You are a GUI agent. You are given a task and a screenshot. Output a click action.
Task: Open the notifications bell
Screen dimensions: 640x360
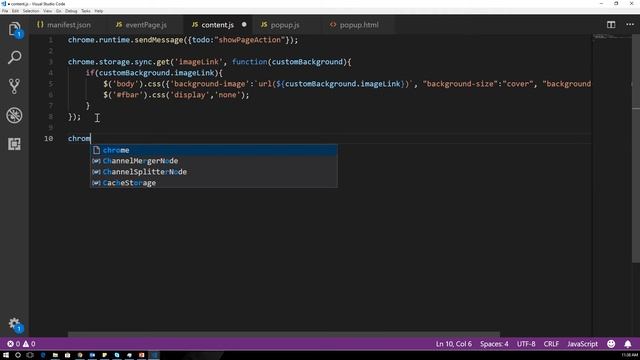pos(628,344)
